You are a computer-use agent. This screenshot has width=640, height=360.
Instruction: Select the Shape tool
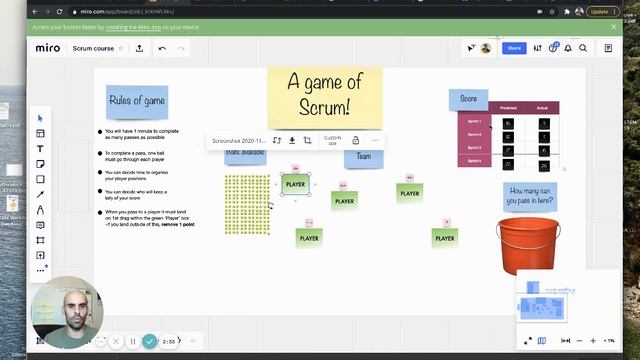(40, 179)
